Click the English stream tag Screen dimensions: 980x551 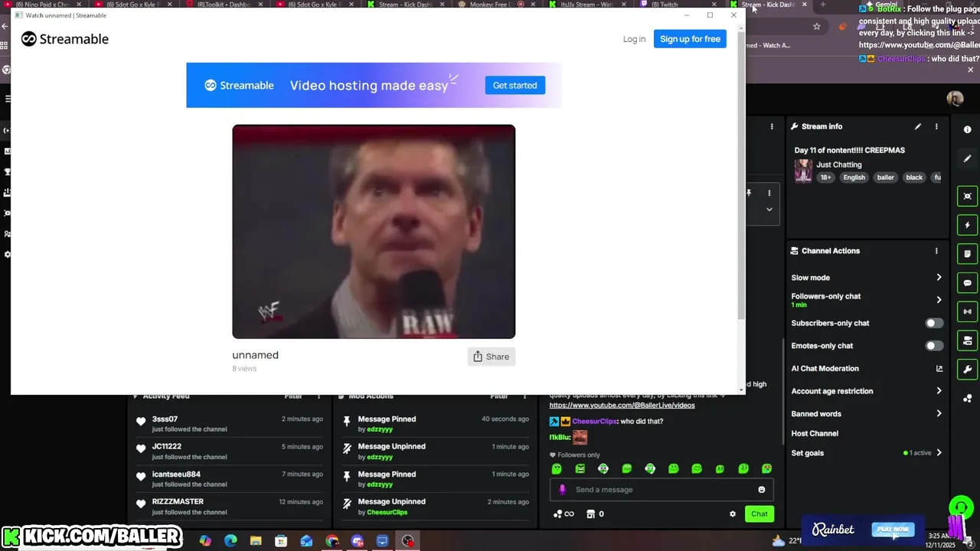click(854, 178)
